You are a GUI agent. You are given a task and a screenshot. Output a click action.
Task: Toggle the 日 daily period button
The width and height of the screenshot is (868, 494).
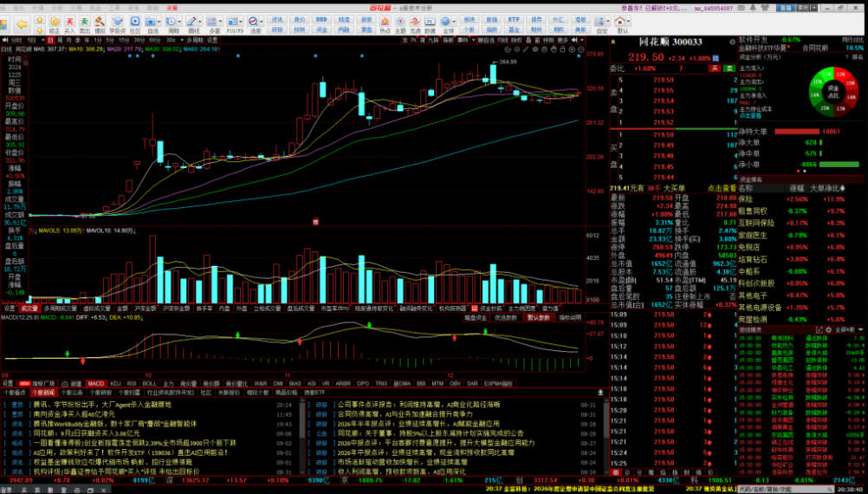51,41
